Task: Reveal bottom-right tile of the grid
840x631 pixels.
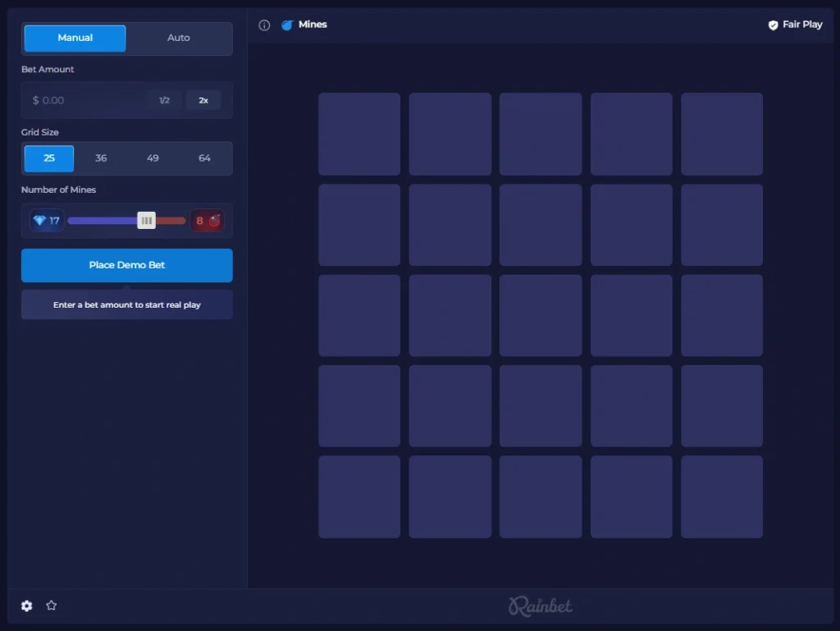Action: [722, 496]
